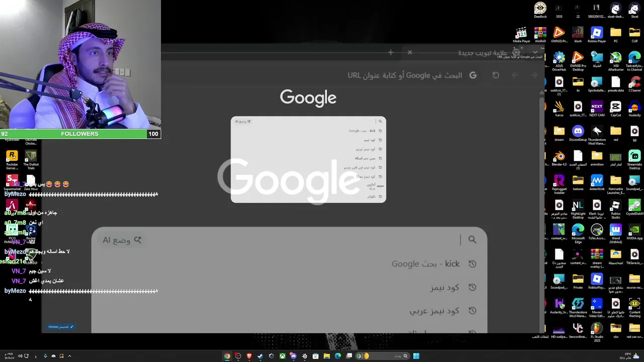Open the Streamlabs Desktop shortcut
The image size is (644, 362).
(x=634, y=159)
